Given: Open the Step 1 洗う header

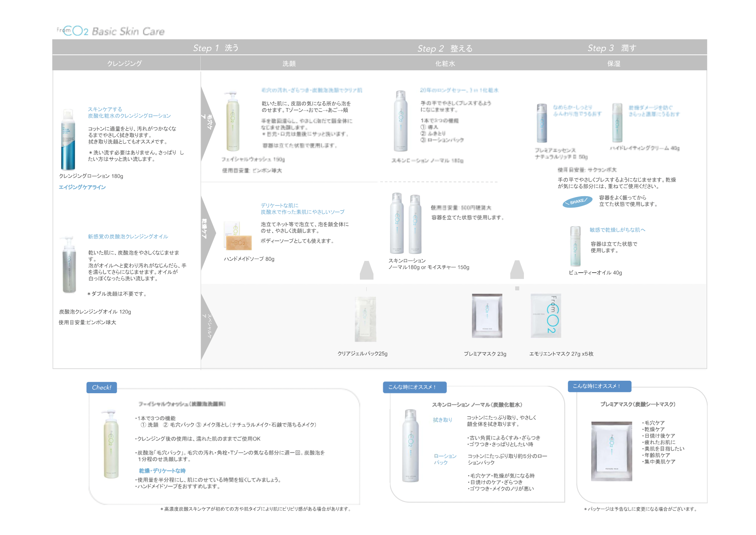Looking at the screenshot, I should 216,48.
